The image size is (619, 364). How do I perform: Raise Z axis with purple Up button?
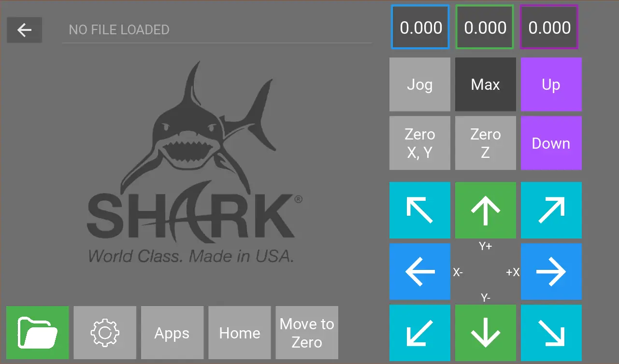[x=551, y=84]
